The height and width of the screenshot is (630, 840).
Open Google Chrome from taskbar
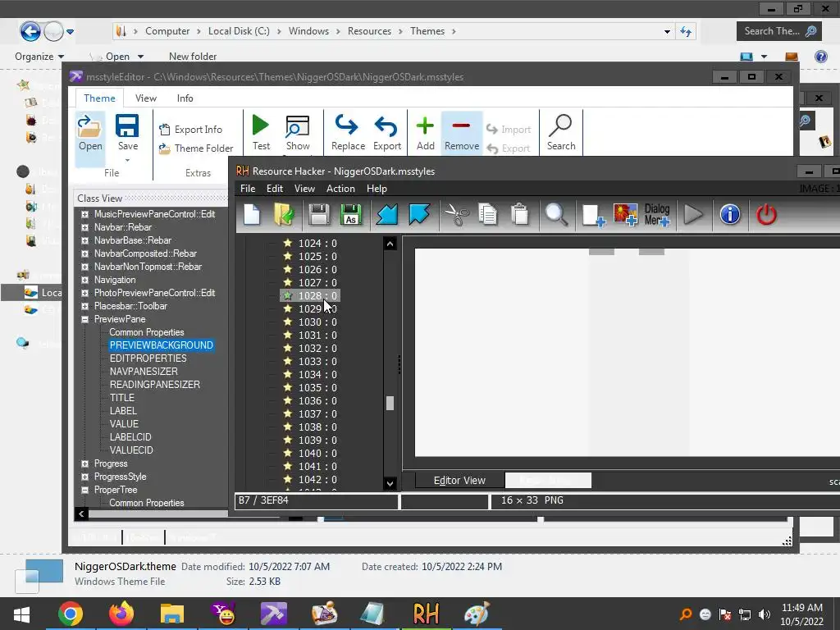(71, 614)
